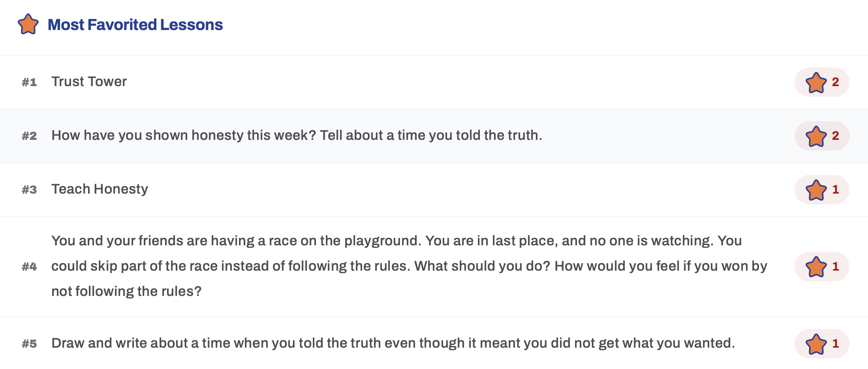Open the 'Draw and write about a time' lesson

click(393, 343)
